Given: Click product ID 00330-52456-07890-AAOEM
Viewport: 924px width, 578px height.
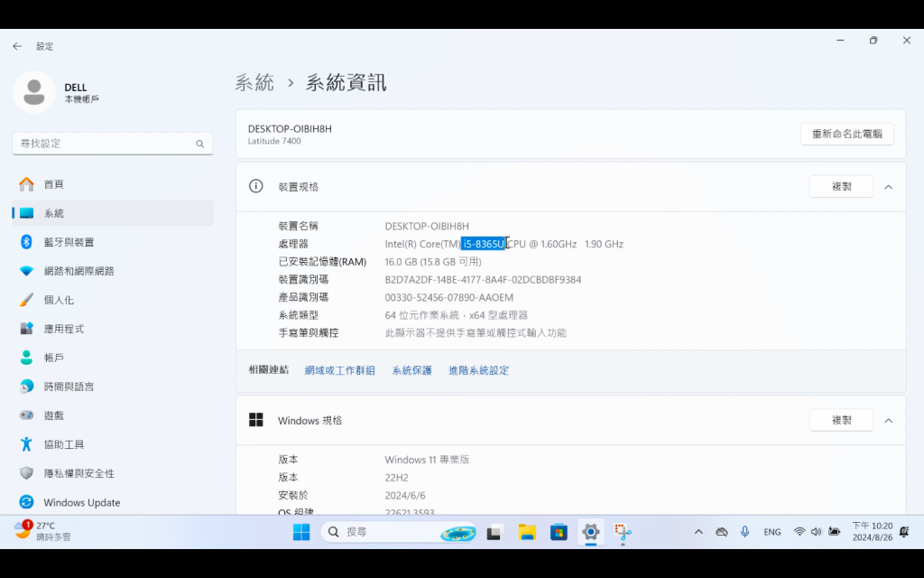Looking at the screenshot, I should point(449,297).
